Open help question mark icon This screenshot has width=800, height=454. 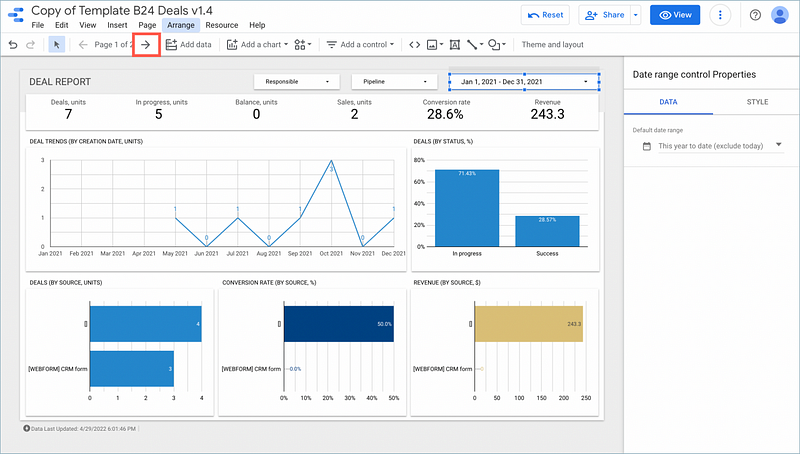[756, 15]
